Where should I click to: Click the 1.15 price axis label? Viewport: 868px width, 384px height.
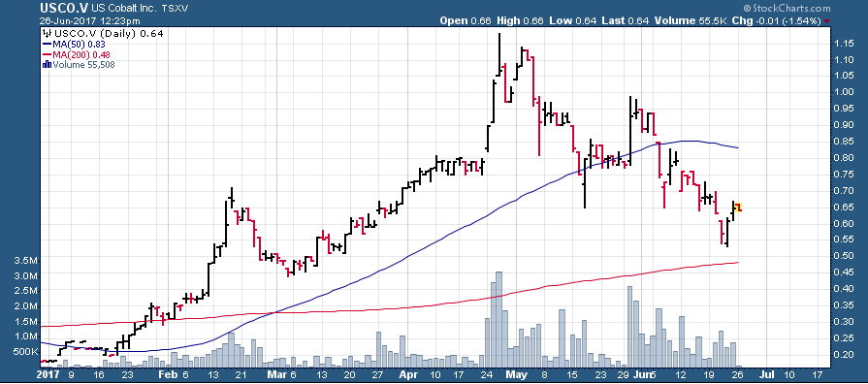844,44
